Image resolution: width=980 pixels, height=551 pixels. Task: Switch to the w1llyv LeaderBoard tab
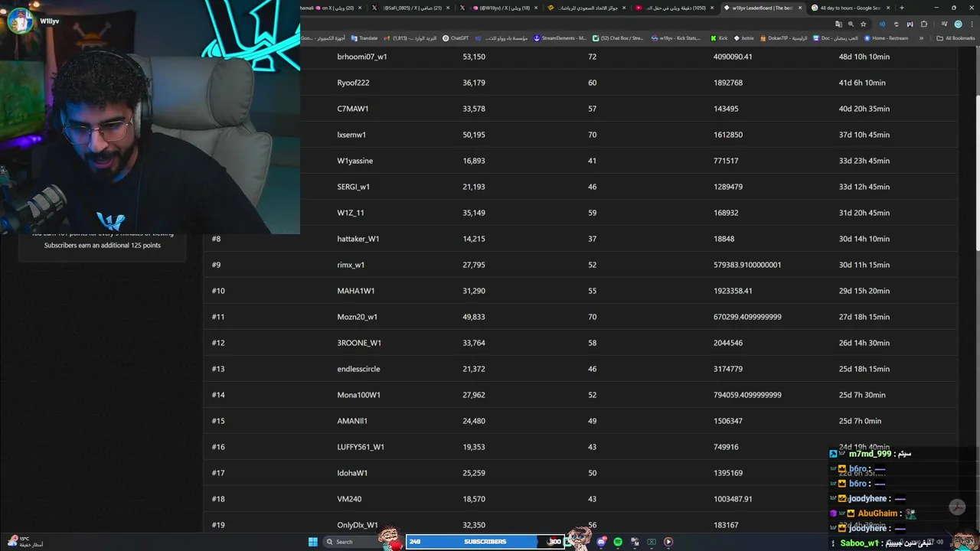(x=762, y=8)
